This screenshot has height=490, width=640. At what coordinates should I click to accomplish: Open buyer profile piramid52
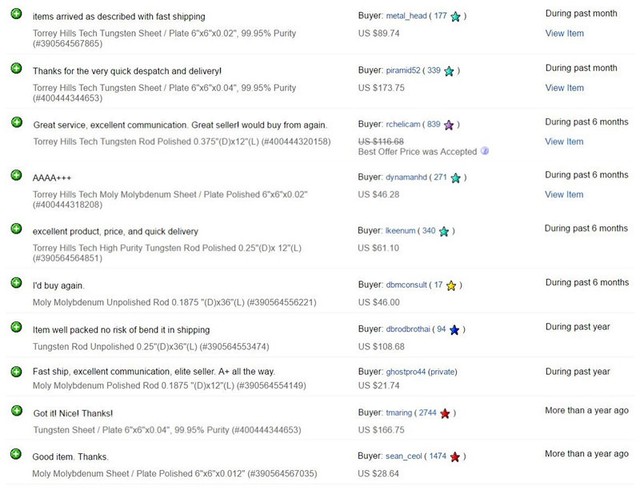point(403,70)
